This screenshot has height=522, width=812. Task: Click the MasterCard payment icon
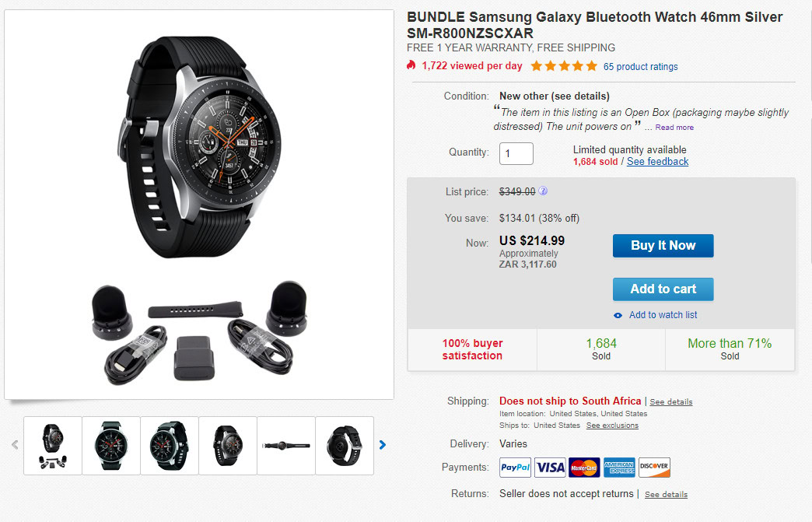click(585, 468)
